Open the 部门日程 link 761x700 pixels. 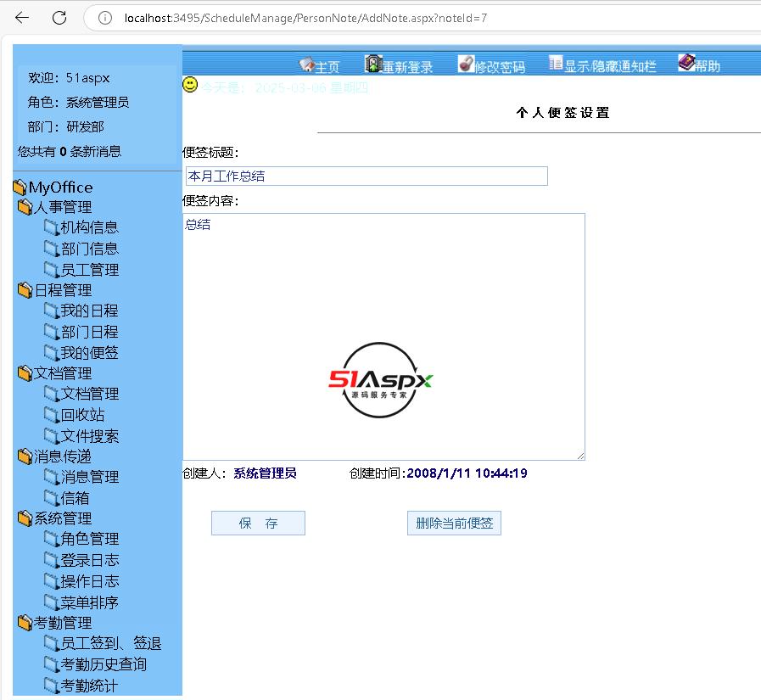[90, 332]
